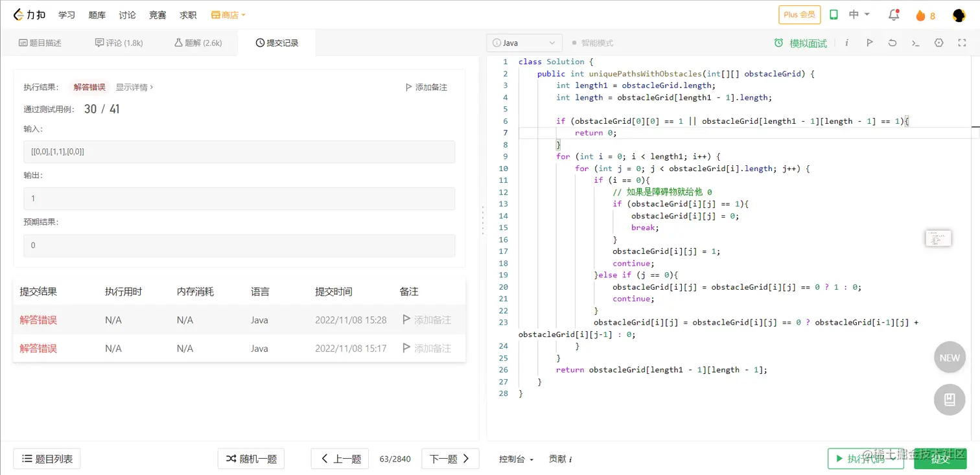Viewport: 980px width, 475px height.
Task: Click the round notebook floating button
Action: click(950, 399)
